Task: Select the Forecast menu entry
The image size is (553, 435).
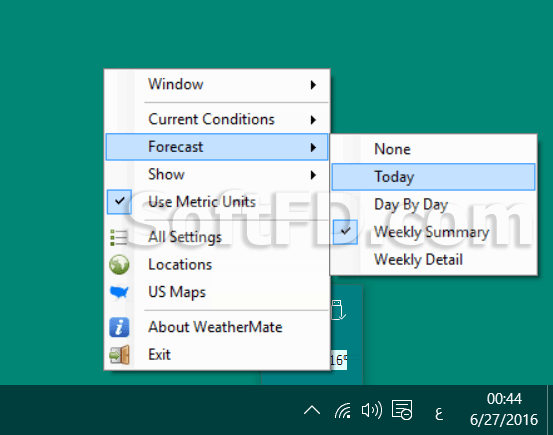Action: pyautogui.click(x=217, y=147)
